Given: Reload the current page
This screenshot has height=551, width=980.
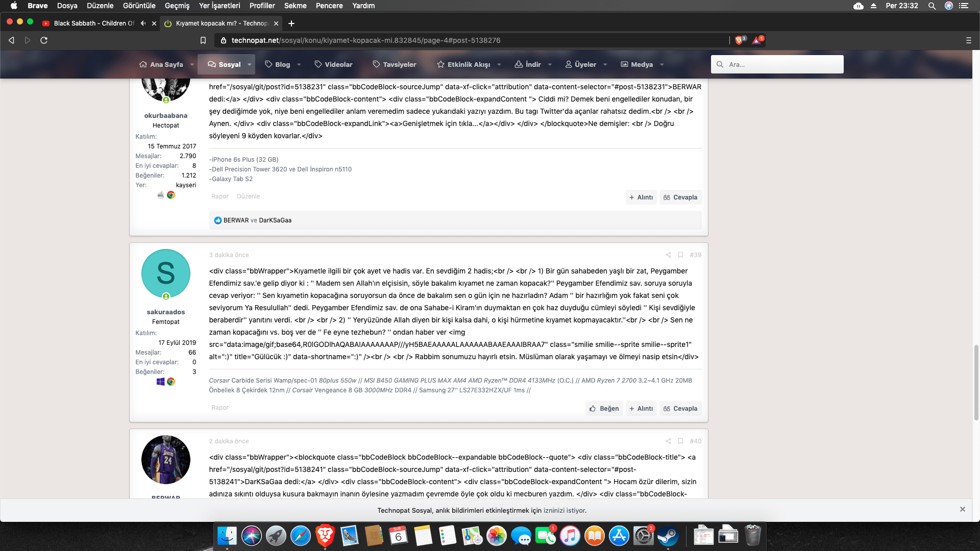Looking at the screenshot, I should (44, 40).
